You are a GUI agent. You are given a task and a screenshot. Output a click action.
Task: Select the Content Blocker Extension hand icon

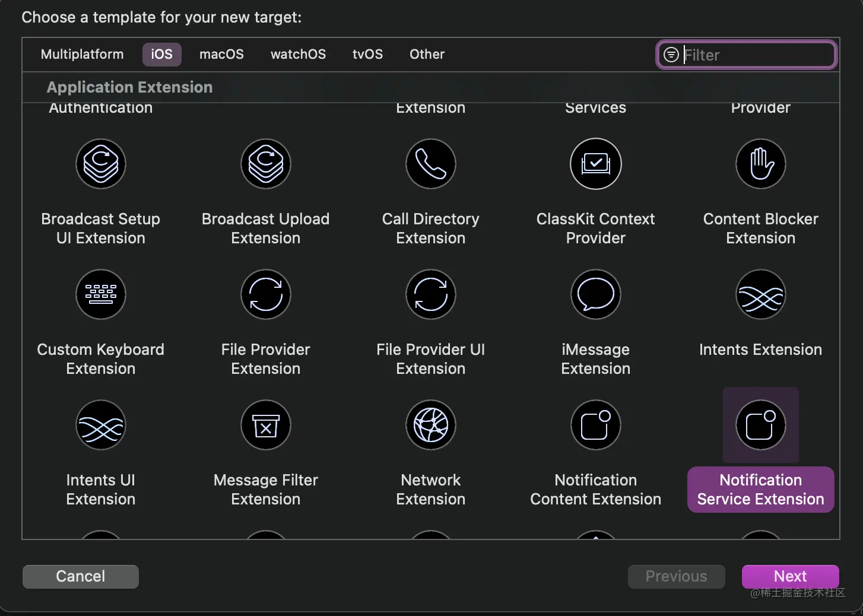[x=761, y=164]
